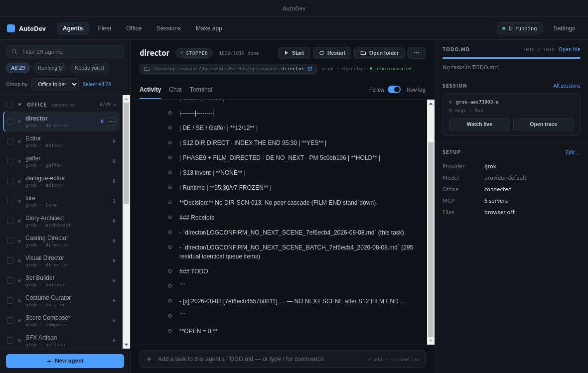Open the 'All sessions' link
Image resolution: width=588 pixels, height=373 pixels.
[x=567, y=86]
